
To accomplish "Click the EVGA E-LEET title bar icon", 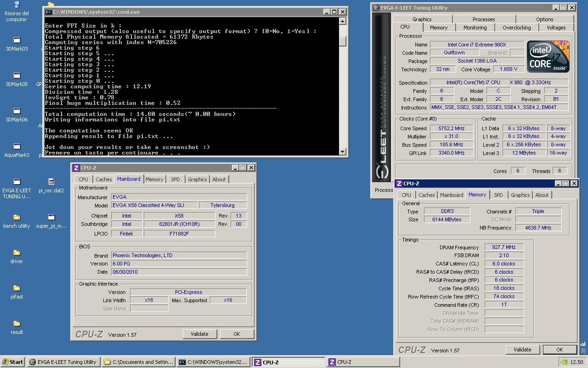I will (376, 8).
